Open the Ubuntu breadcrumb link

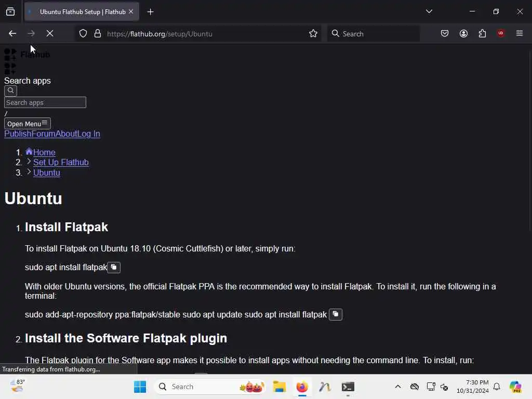click(46, 172)
